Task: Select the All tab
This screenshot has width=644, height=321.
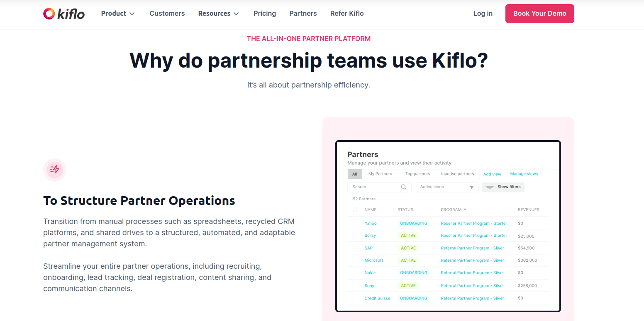Action: coord(355,174)
